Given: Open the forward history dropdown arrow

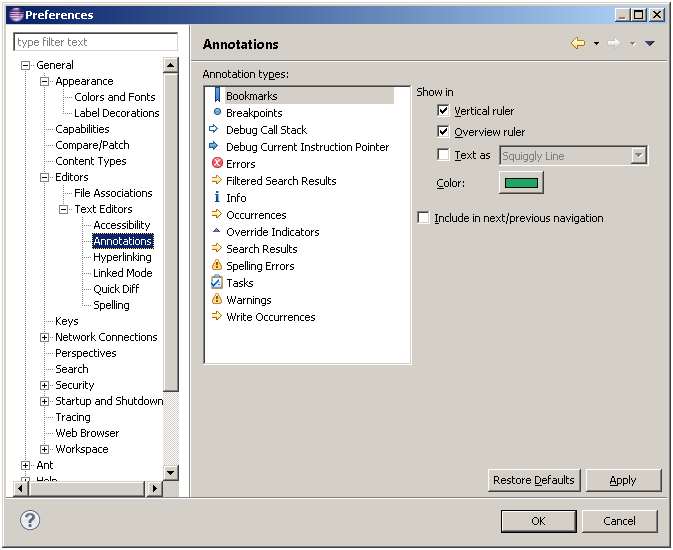Looking at the screenshot, I should pyautogui.click(x=632, y=43).
